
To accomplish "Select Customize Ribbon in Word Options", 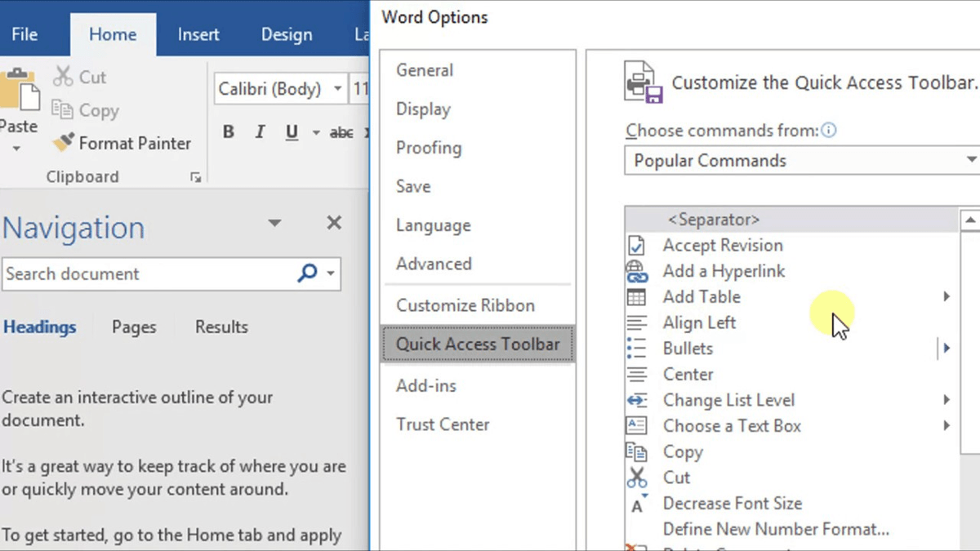I will 465,305.
